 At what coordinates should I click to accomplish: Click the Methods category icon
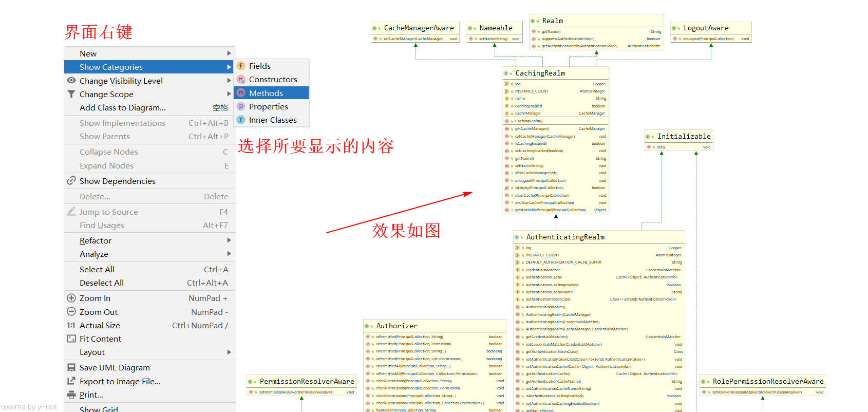(x=241, y=93)
